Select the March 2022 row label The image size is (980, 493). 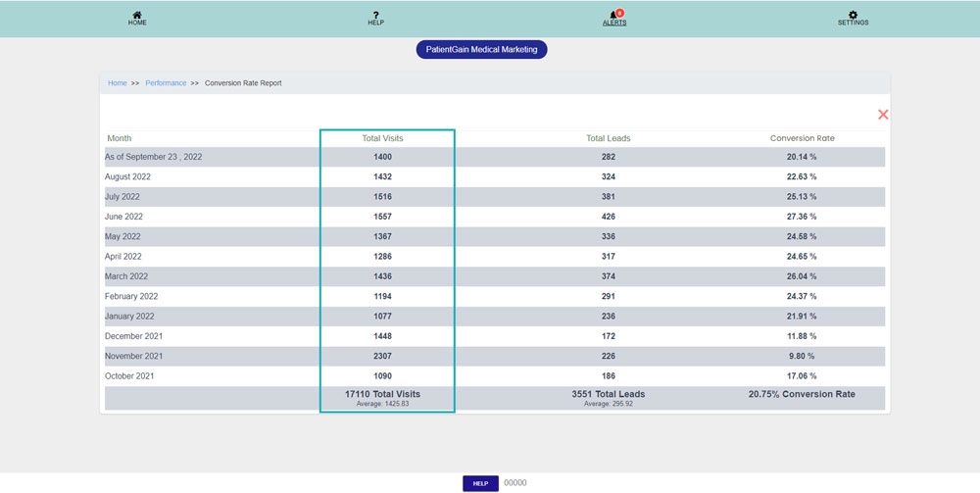pos(126,276)
